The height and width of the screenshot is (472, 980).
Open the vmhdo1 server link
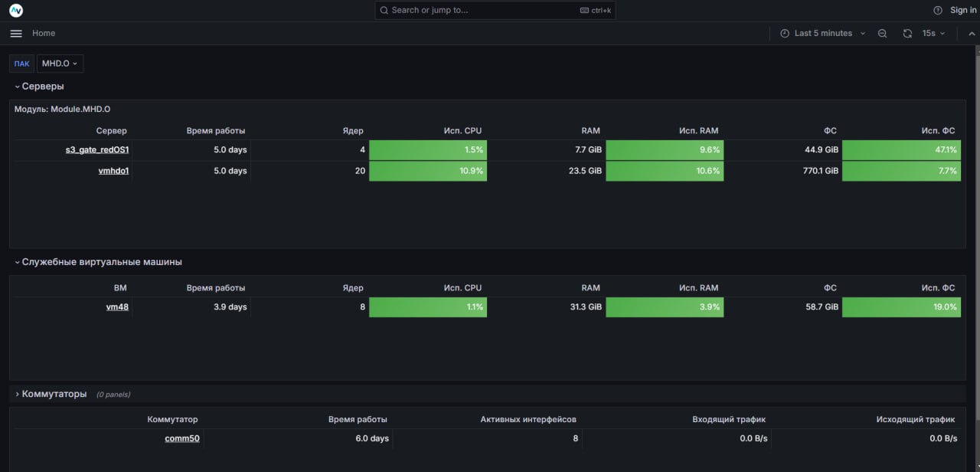(113, 171)
